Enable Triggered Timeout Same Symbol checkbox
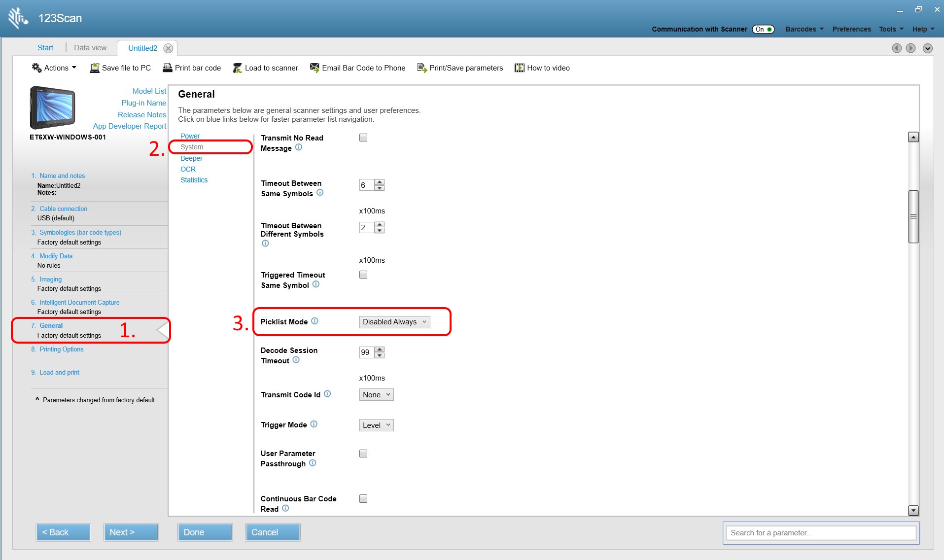The width and height of the screenshot is (944, 560). (x=363, y=275)
